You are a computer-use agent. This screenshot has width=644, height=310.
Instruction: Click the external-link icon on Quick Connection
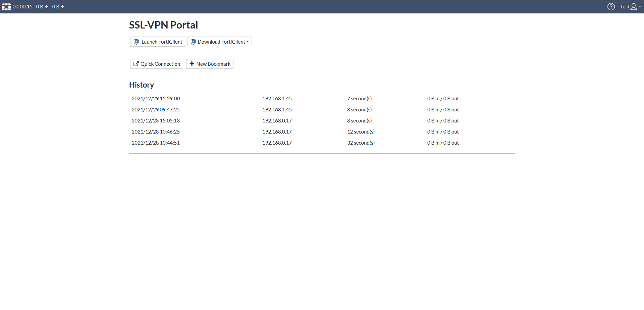click(136, 64)
